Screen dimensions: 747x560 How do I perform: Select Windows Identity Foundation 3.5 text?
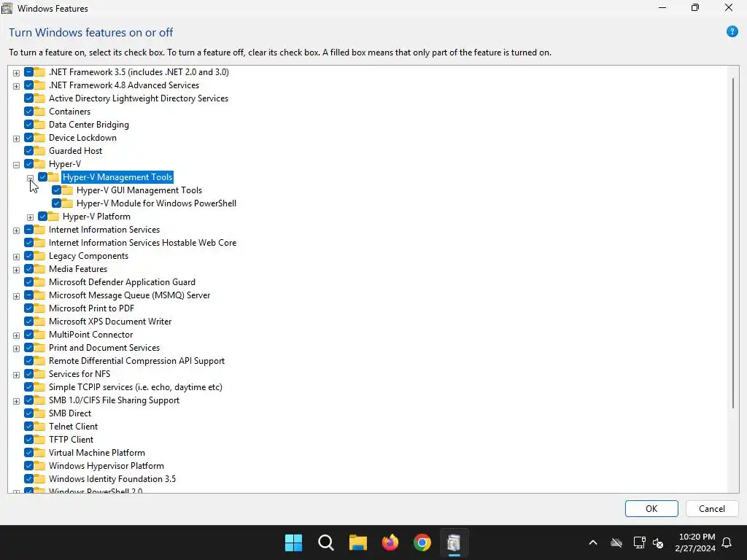[112, 479]
